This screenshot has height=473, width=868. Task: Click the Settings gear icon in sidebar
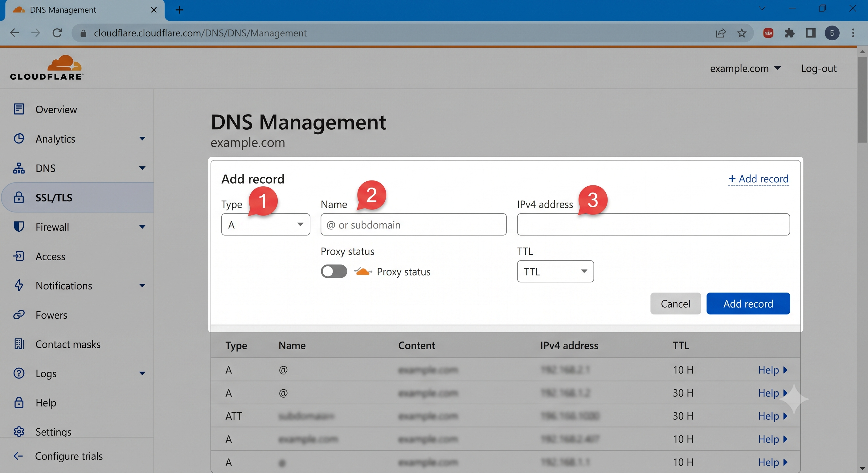point(19,432)
